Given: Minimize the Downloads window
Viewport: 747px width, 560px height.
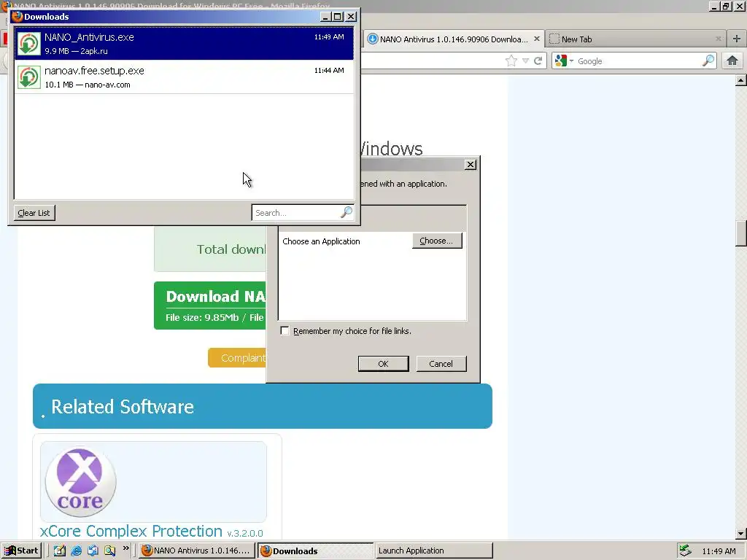Looking at the screenshot, I should pos(325,17).
